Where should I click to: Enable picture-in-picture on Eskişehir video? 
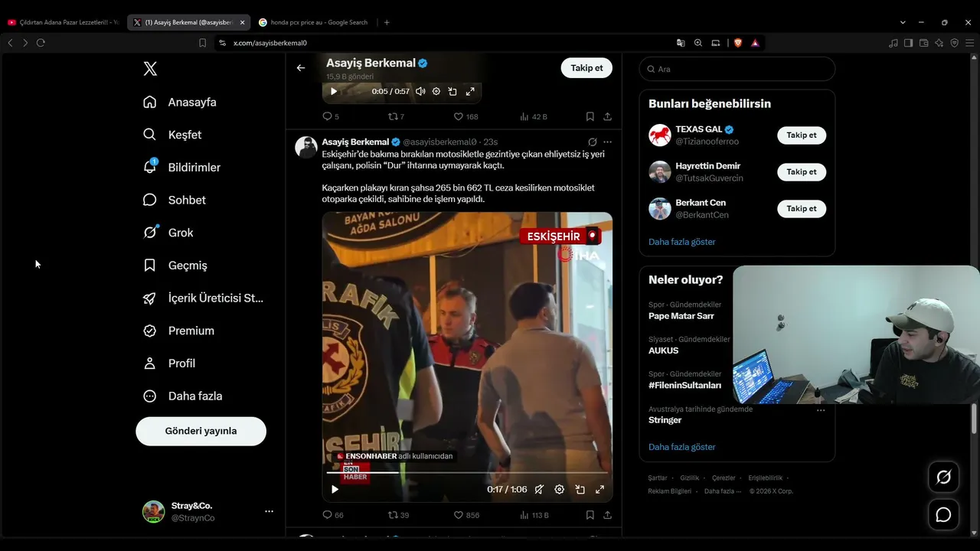click(580, 489)
